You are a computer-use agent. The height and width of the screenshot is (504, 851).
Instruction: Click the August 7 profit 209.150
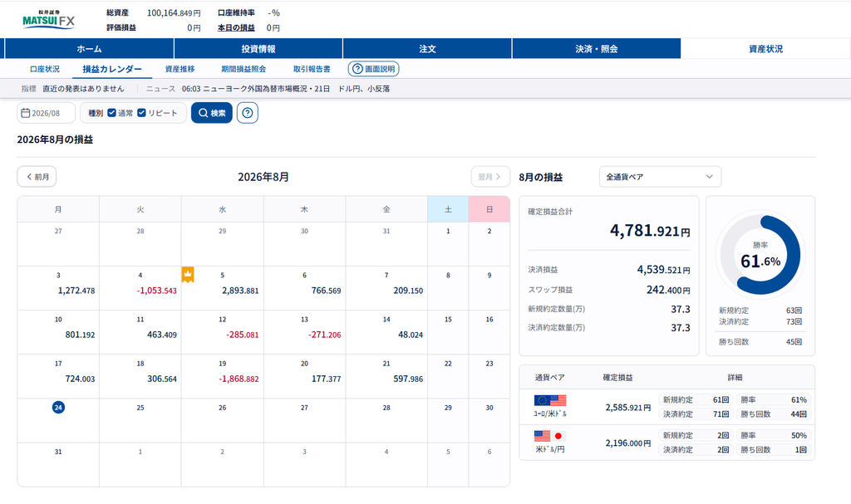[x=408, y=291]
